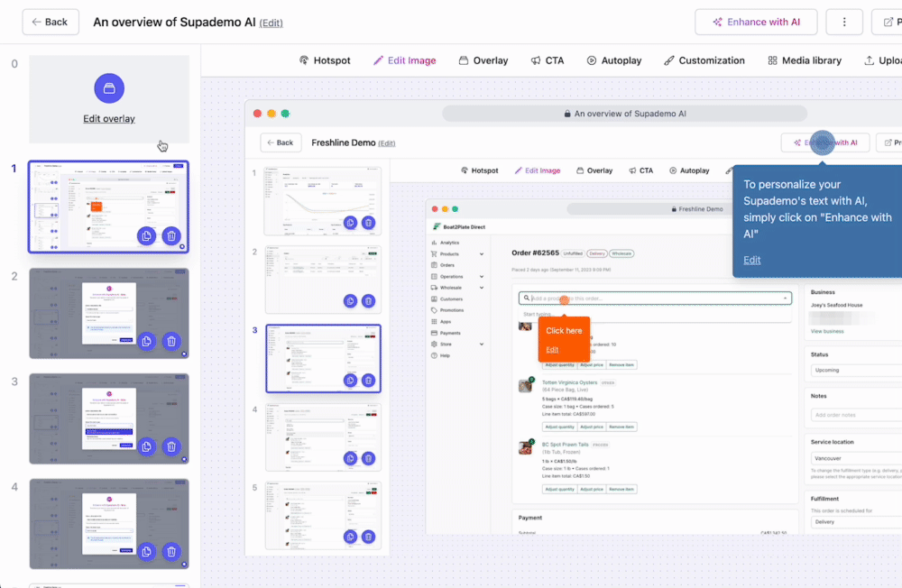Screen dimensions: 902x588
Task: Click Edit Image inside the canvas screenshot toolbar
Action: coord(538,170)
